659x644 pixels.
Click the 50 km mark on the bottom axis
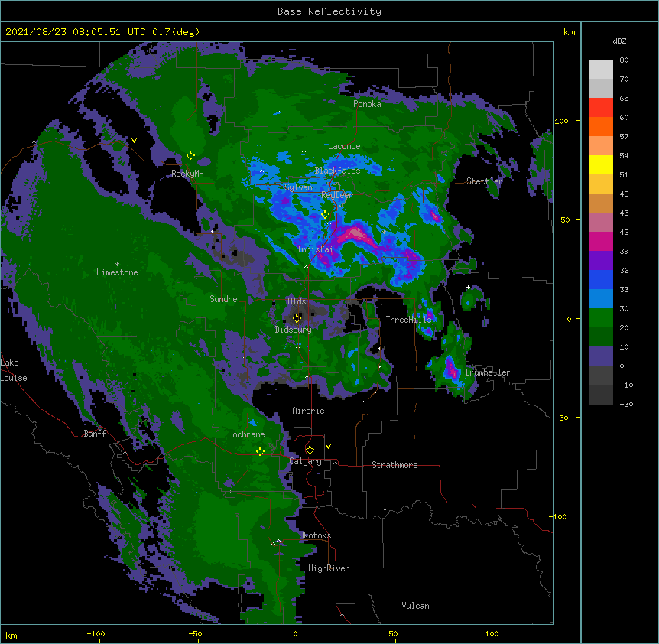tap(393, 633)
